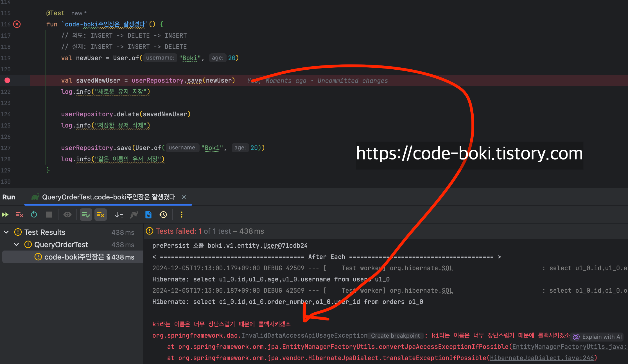Open the Test History clock icon

163,215
